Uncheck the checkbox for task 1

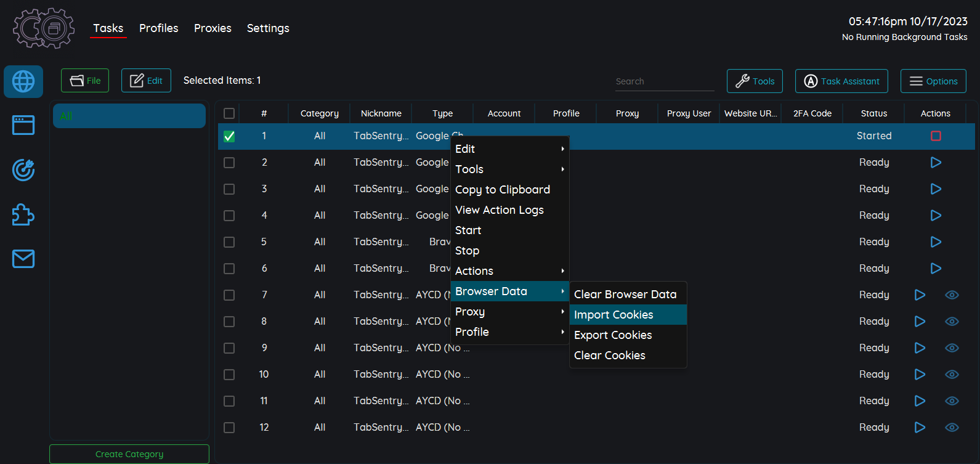[229, 136]
